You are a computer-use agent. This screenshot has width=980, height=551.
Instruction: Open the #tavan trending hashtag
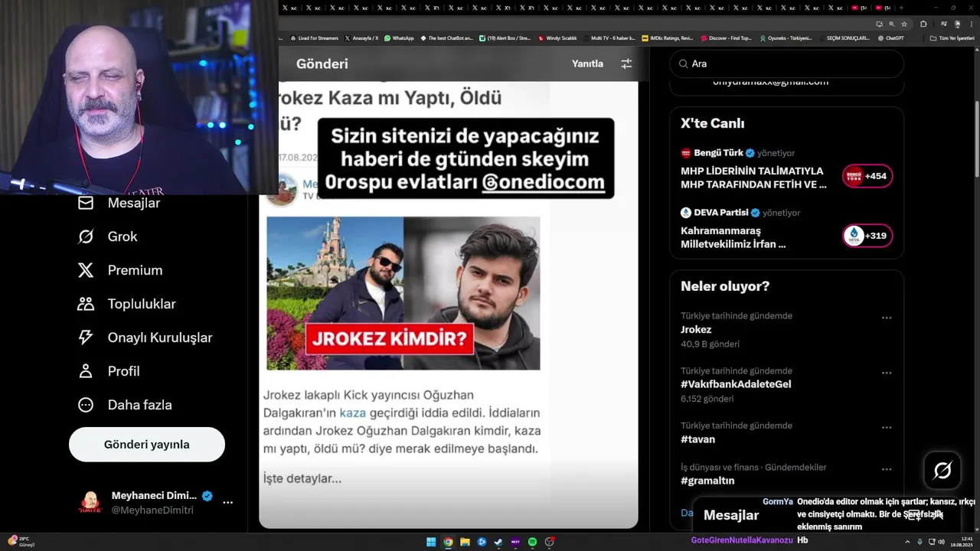697,439
